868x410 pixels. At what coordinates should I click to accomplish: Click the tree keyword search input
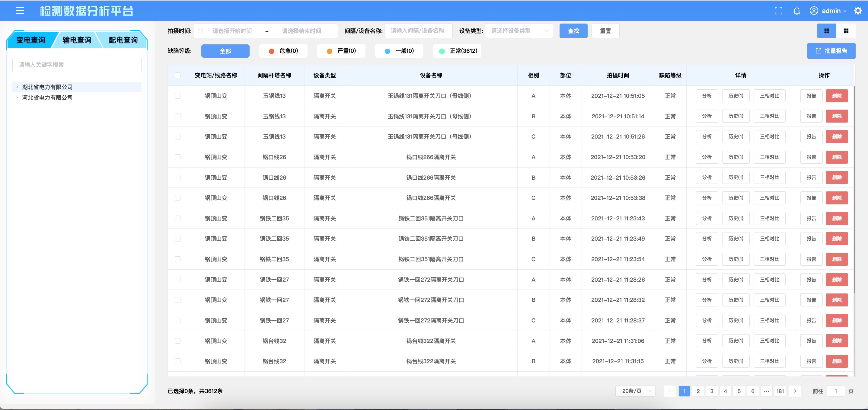click(77, 65)
